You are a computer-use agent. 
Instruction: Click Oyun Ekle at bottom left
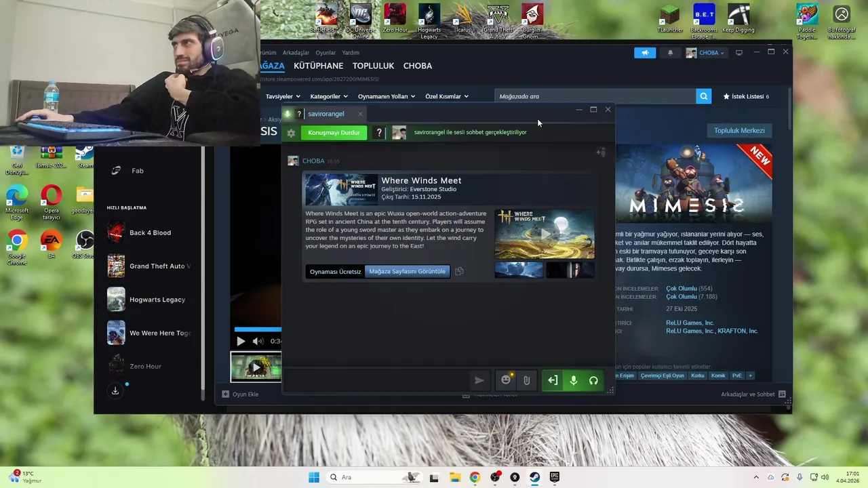[240, 394]
